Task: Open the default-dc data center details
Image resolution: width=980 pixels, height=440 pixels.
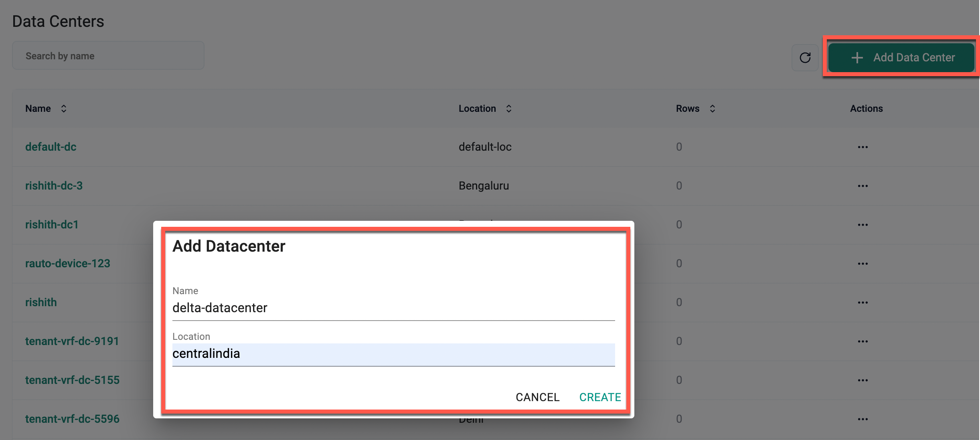Action: [x=51, y=147]
